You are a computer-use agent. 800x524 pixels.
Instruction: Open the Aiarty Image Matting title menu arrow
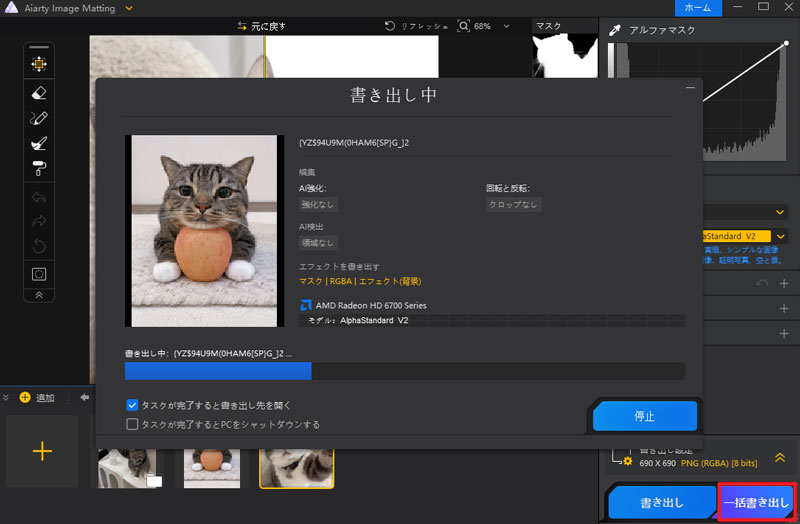click(x=129, y=8)
